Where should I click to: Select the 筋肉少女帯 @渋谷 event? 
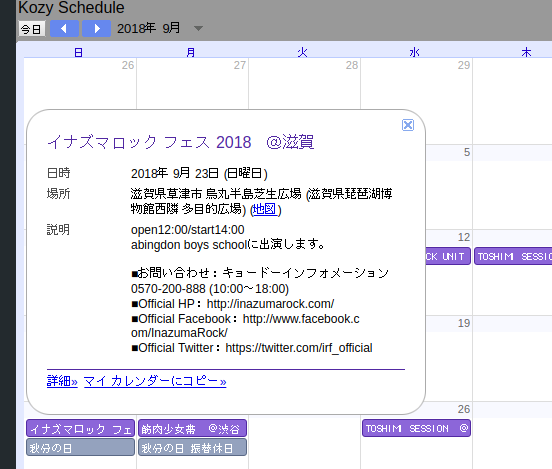click(192, 429)
